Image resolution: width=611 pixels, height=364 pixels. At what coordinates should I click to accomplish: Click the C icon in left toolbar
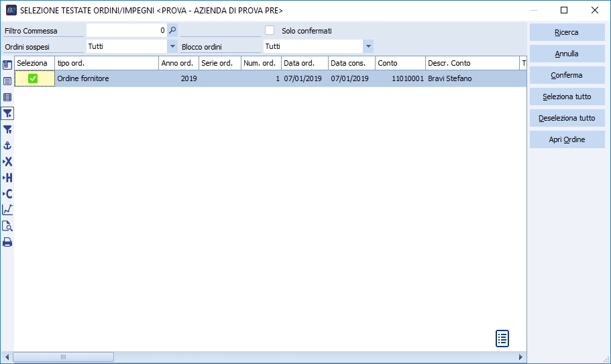click(x=7, y=194)
